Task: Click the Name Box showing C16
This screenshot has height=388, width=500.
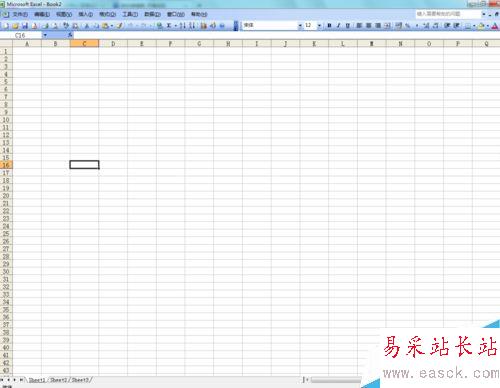Action: 21,35
